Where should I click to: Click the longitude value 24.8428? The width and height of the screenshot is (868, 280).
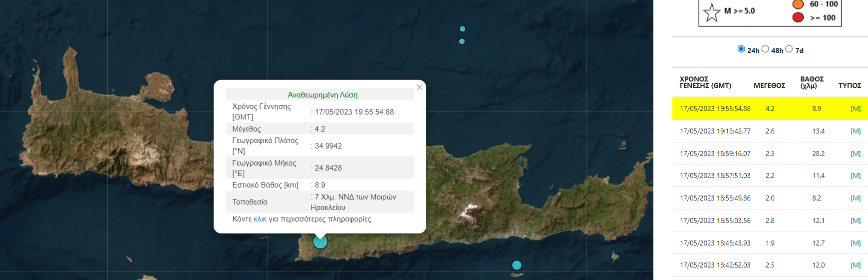point(328,168)
